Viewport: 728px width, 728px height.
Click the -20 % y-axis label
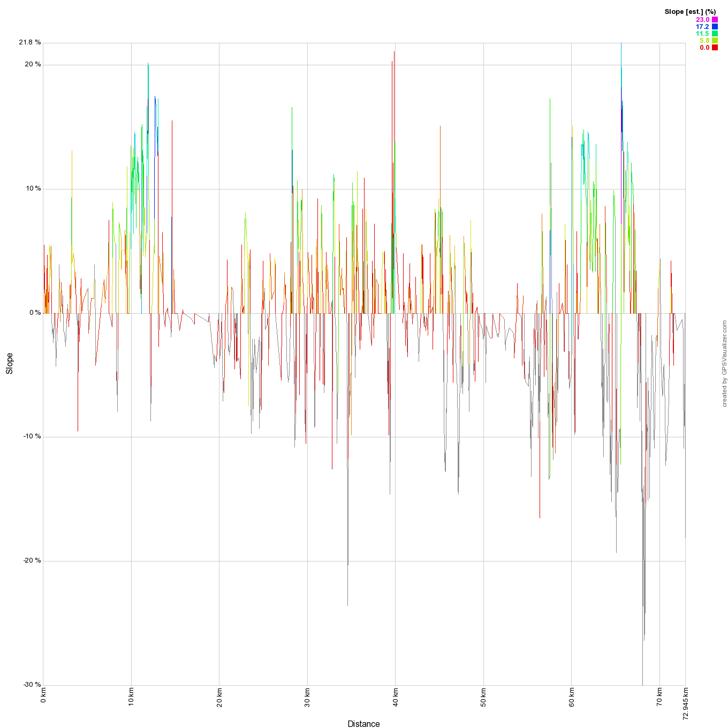tap(31, 560)
